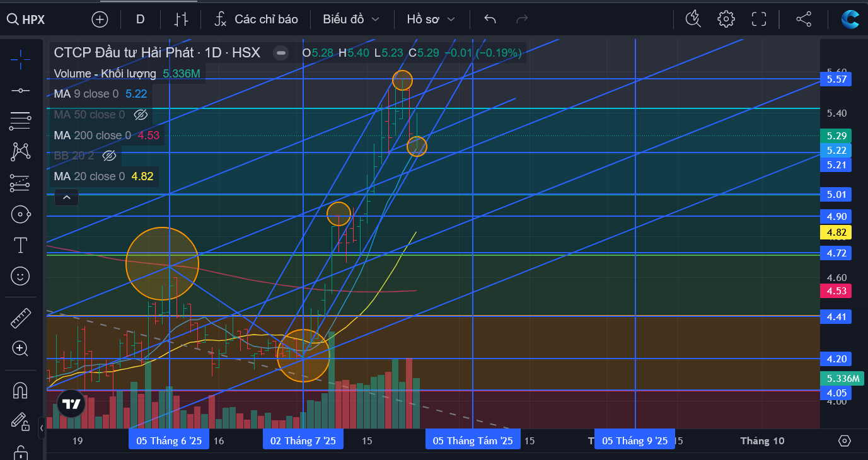Toggle magnet mode for drawings
Viewport: 868px width, 460px height.
[x=20, y=390]
